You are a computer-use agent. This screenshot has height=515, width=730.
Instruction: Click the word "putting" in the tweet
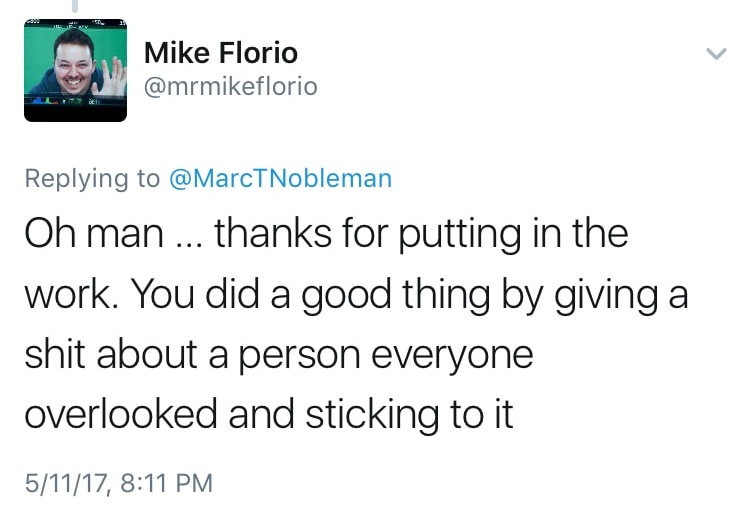click(456, 236)
